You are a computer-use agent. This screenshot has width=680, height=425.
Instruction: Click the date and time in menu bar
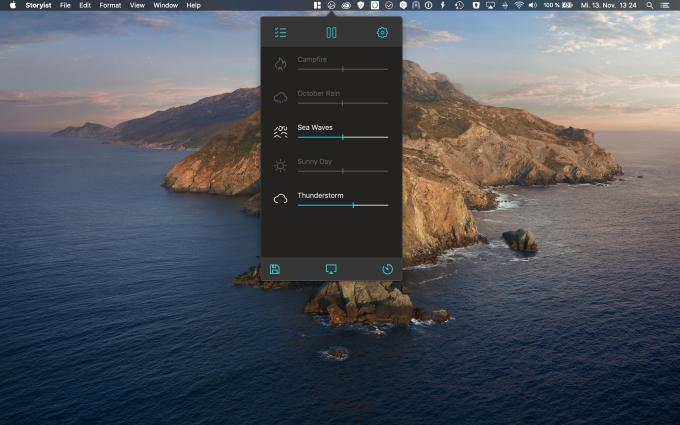coord(608,5)
